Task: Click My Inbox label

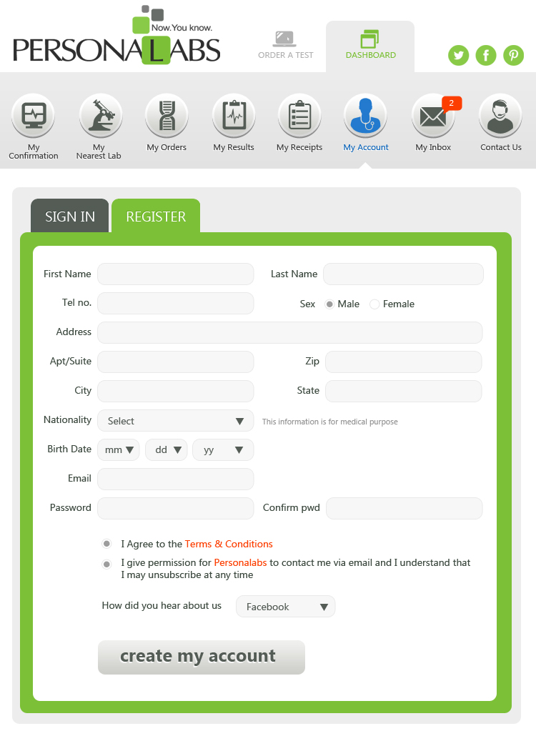Action: click(x=433, y=147)
